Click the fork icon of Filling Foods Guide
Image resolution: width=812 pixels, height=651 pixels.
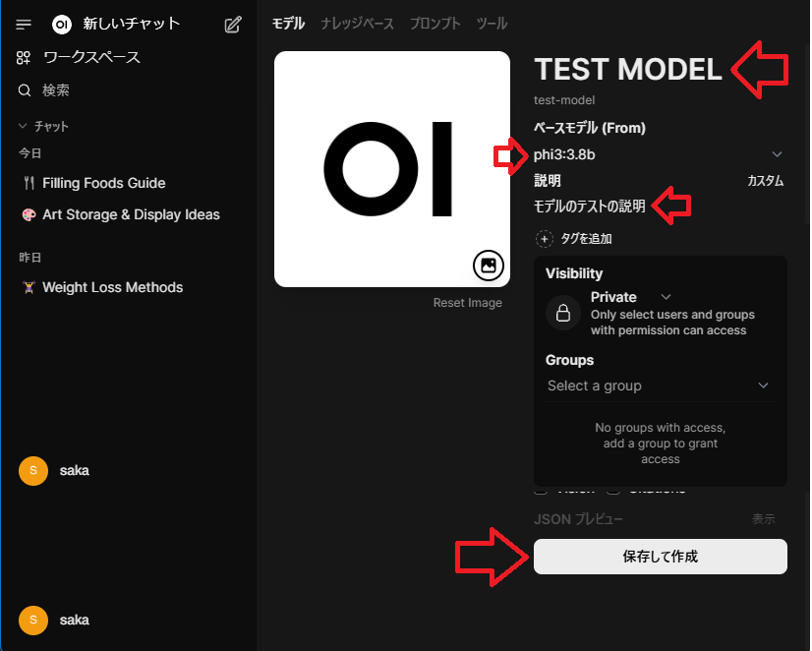coord(29,183)
